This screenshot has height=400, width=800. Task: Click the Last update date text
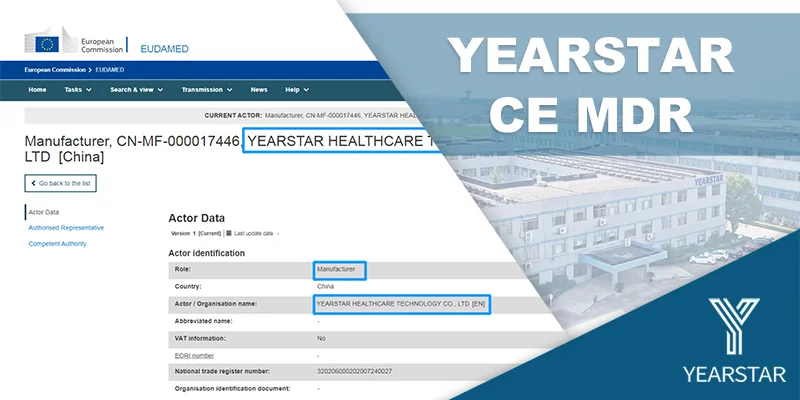click(x=254, y=234)
